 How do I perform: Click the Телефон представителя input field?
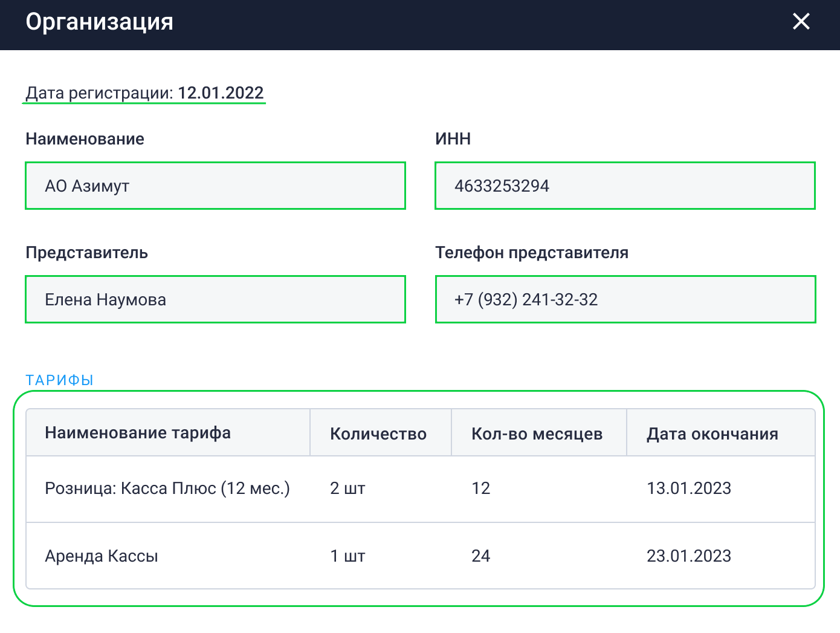pos(625,299)
